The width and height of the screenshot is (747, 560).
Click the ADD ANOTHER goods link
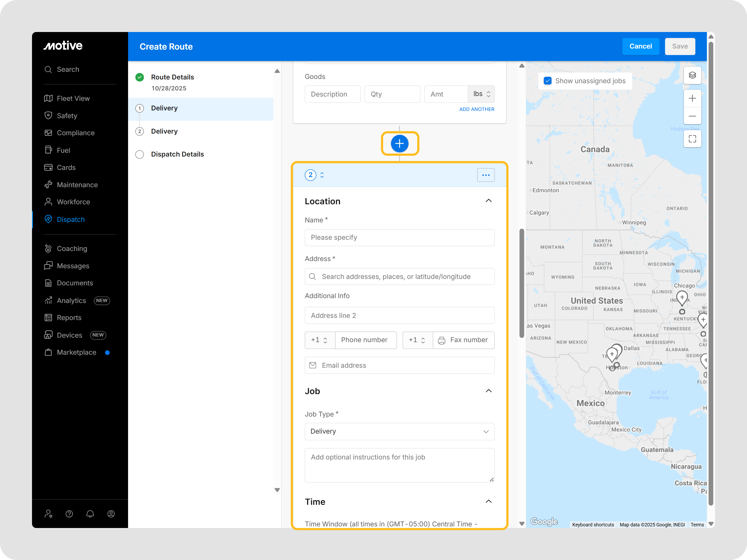point(476,109)
